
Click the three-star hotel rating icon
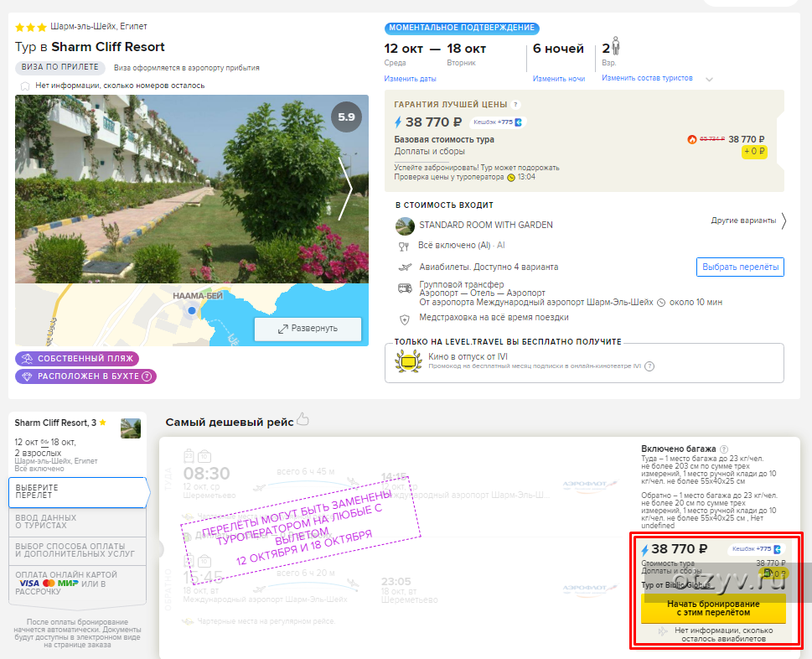31,27
